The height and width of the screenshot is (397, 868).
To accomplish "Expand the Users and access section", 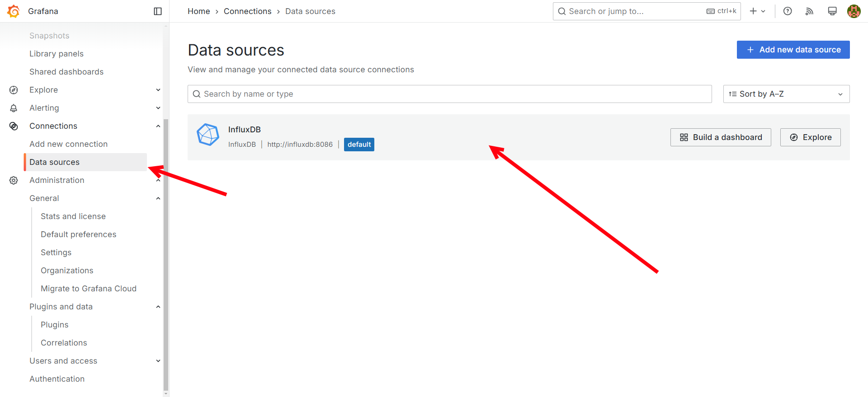I will 158,361.
